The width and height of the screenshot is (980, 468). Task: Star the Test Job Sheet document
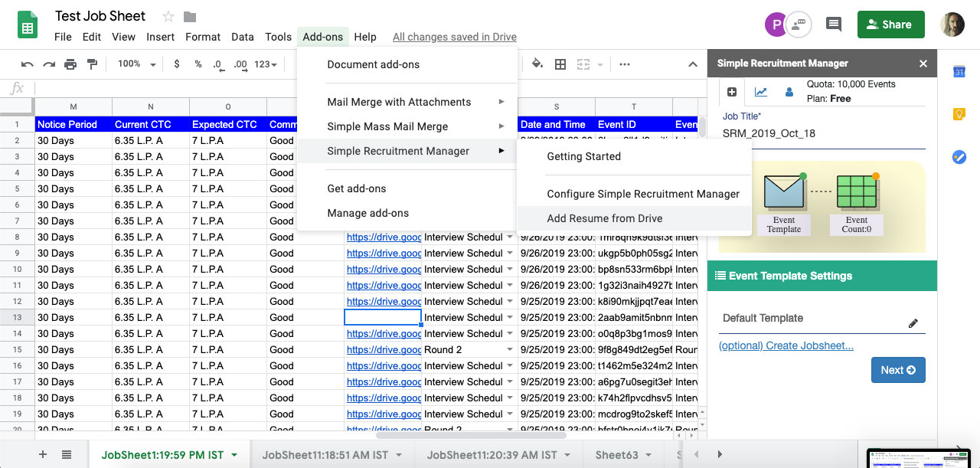point(168,17)
